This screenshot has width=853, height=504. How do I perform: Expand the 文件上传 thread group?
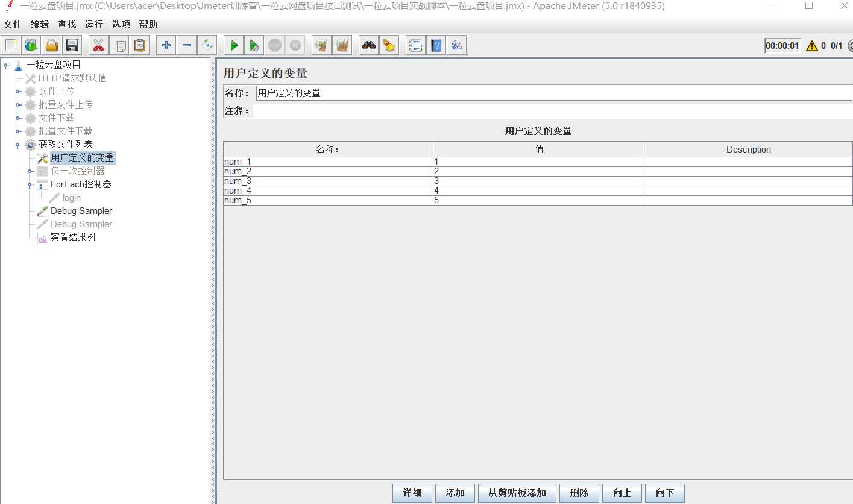tap(18, 92)
